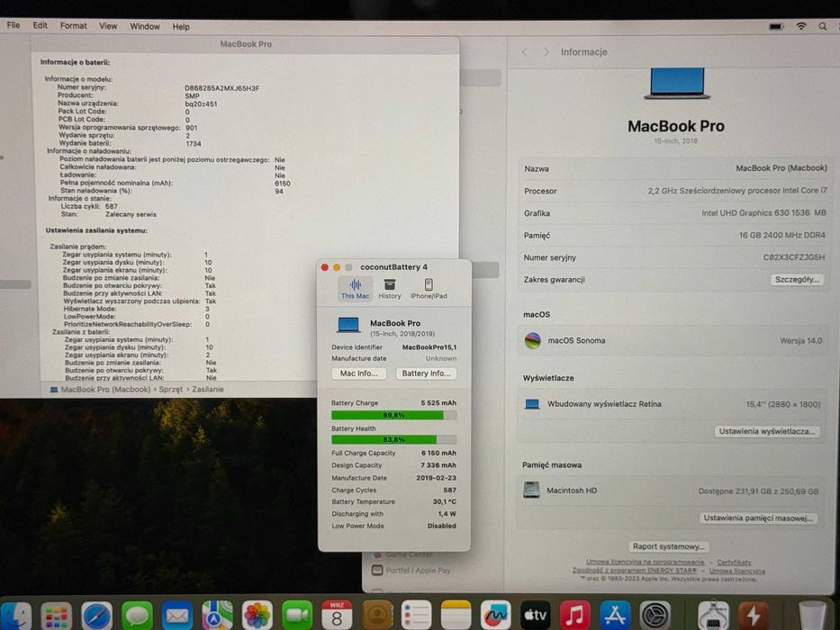The width and height of the screenshot is (840, 630).
Task: Click Szczegóły... warranty details button
Action: 797,280
